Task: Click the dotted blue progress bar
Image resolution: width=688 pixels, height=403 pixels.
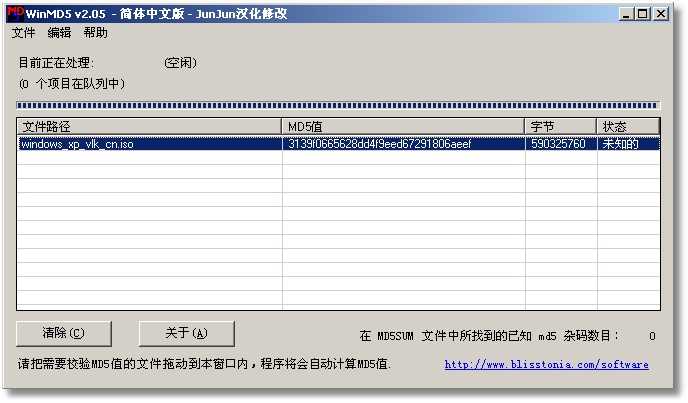Action: 338,105
